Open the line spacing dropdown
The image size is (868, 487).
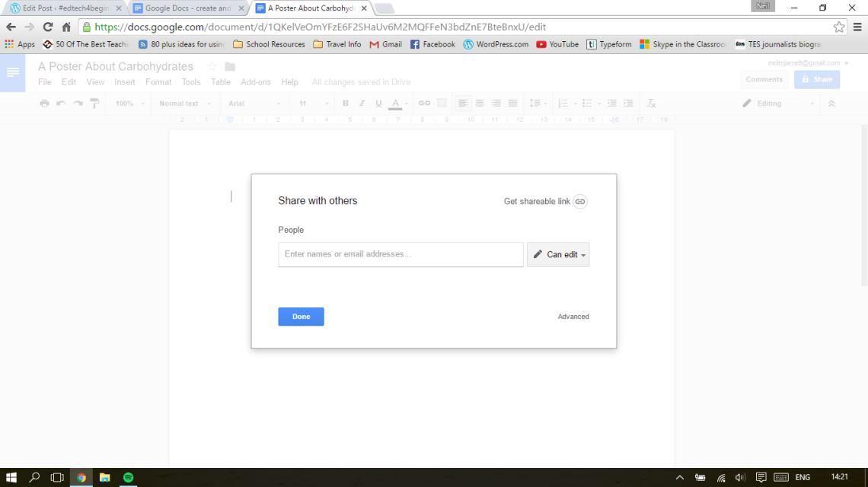[x=538, y=103]
